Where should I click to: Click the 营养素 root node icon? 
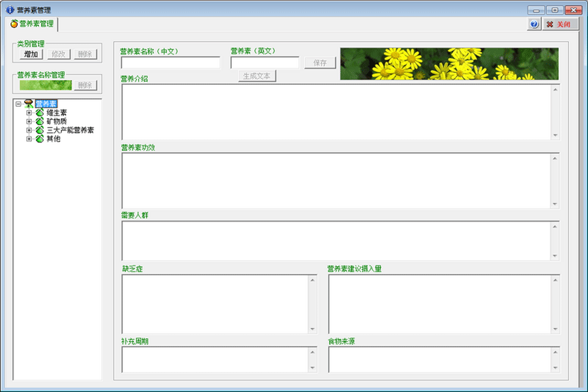(28, 104)
